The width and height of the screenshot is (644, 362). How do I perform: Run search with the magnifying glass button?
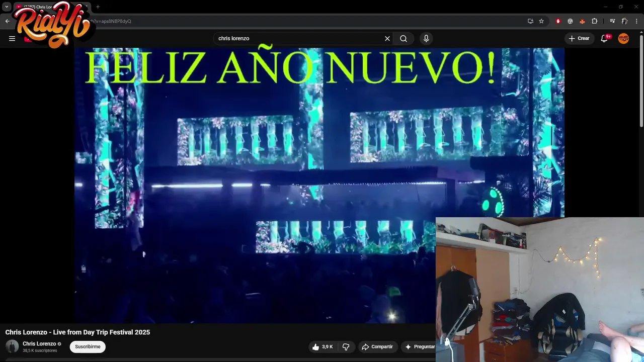point(404,38)
